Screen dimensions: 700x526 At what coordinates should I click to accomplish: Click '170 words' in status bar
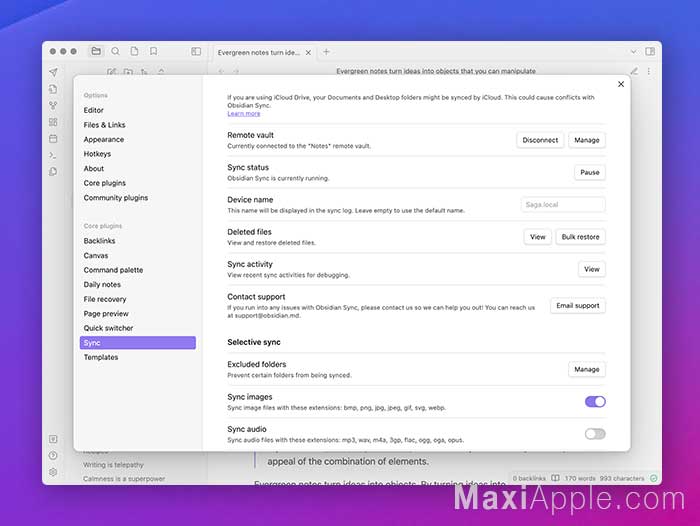580,478
